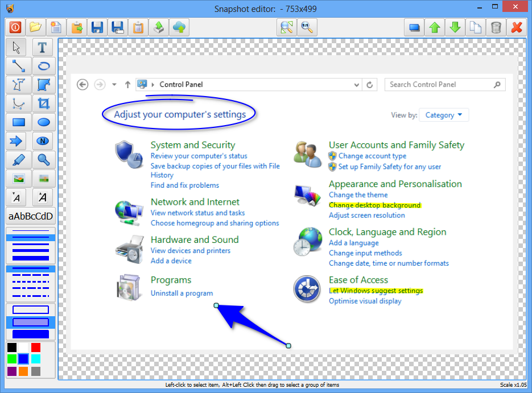Select the filled rectangle tool
The image size is (532, 393).
point(19,122)
